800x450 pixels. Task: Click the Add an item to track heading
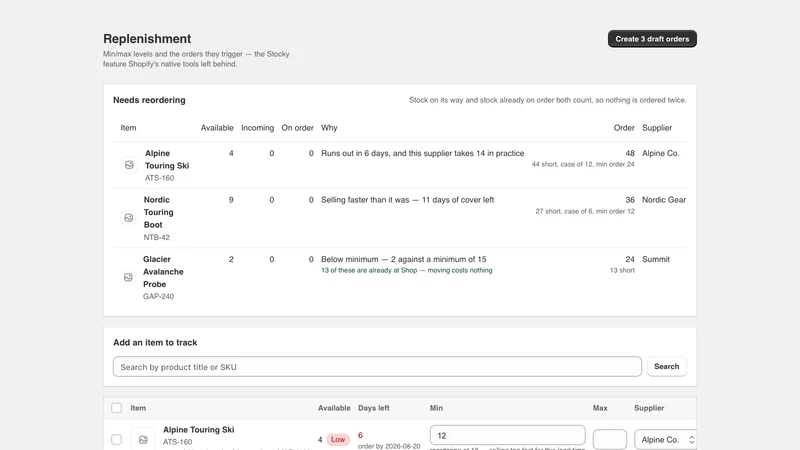point(155,342)
